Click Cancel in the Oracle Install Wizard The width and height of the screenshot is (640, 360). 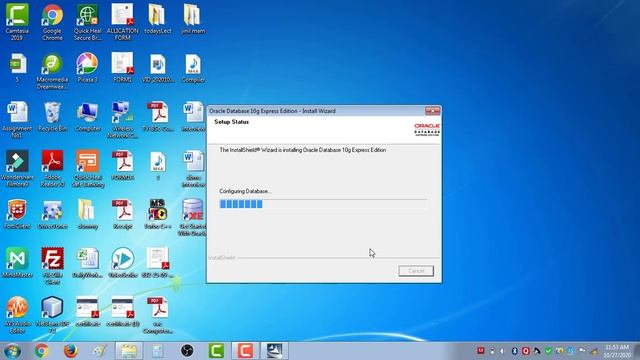point(416,271)
